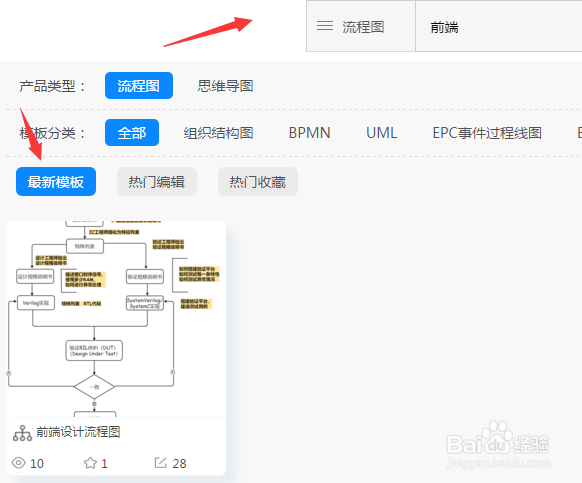582x483 pixels.
Task: Open the 前端设计流程图 template thumbnail
Action: tap(116, 319)
